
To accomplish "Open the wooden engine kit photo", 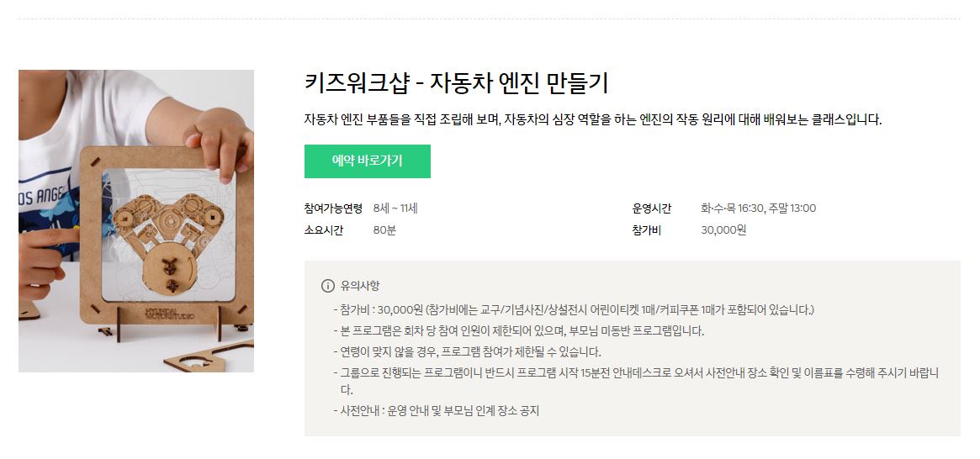I will click(x=136, y=221).
